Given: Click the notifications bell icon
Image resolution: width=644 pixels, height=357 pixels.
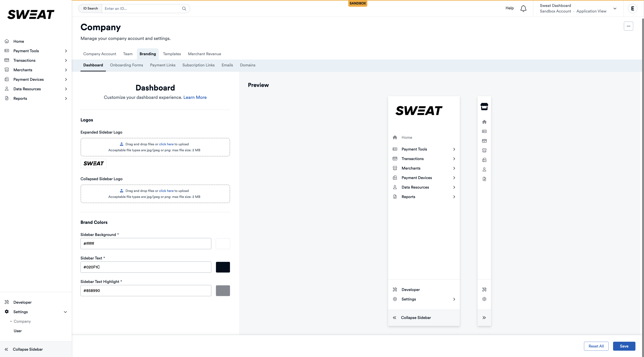Looking at the screenshot, I should [523, 9].
